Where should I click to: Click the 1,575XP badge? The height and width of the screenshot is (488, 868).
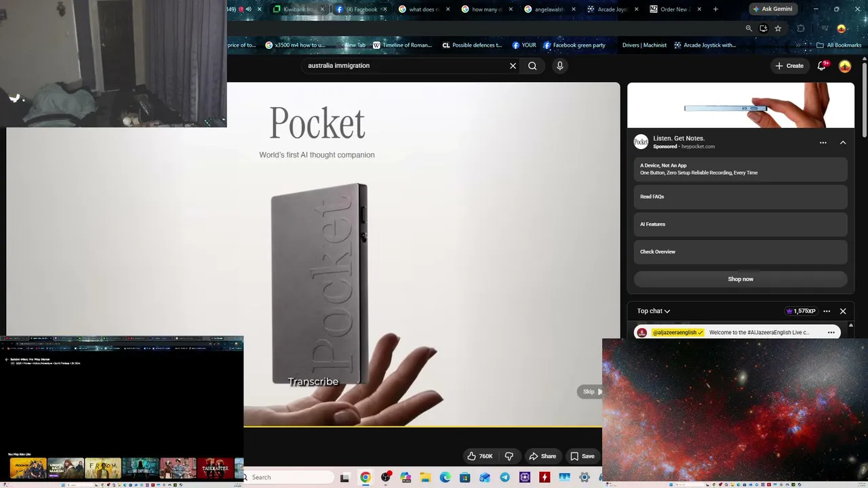801,311
